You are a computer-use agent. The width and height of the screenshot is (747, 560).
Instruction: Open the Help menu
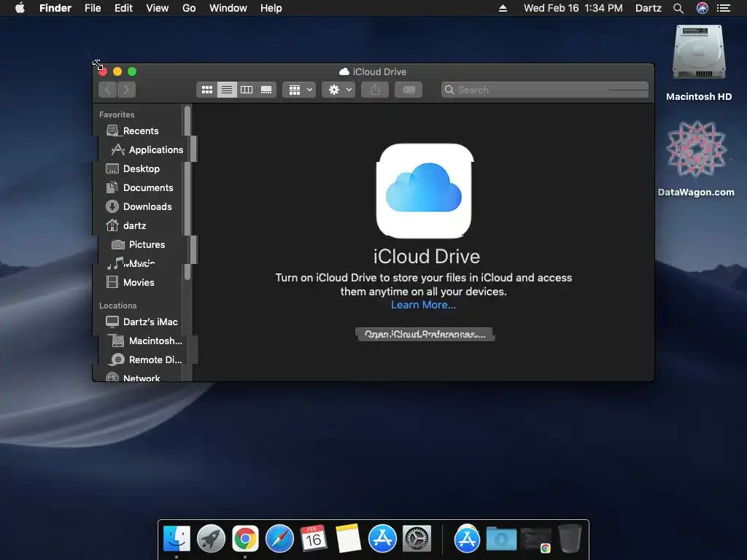pos(271,8)
